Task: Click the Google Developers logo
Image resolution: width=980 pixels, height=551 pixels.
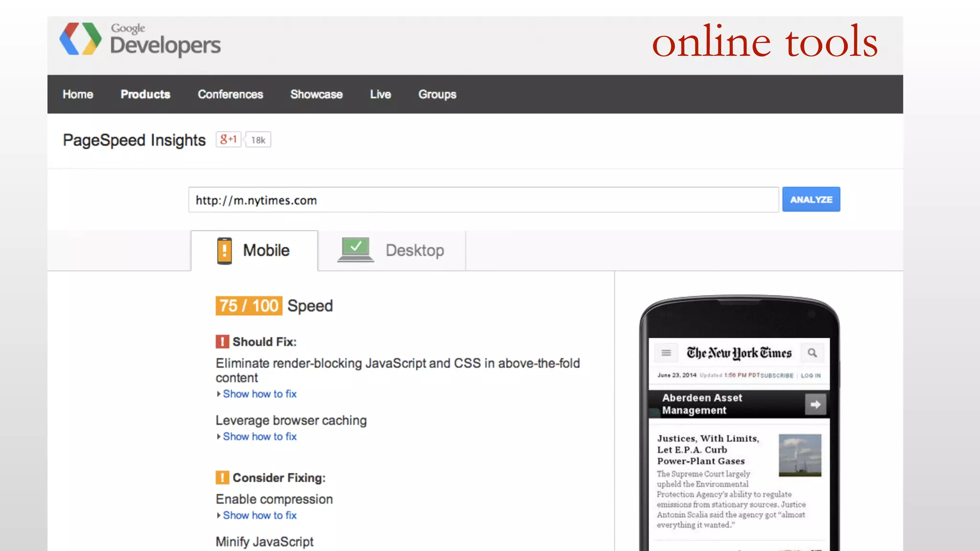Action: 140,39
